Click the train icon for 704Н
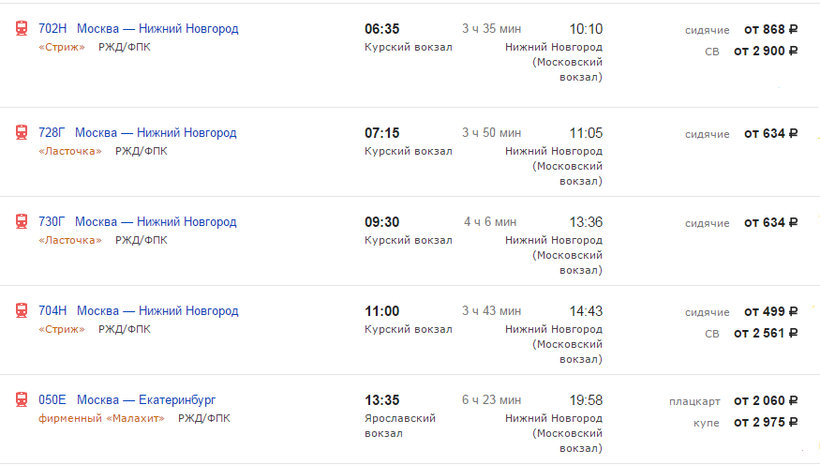 tap(21, 310)
